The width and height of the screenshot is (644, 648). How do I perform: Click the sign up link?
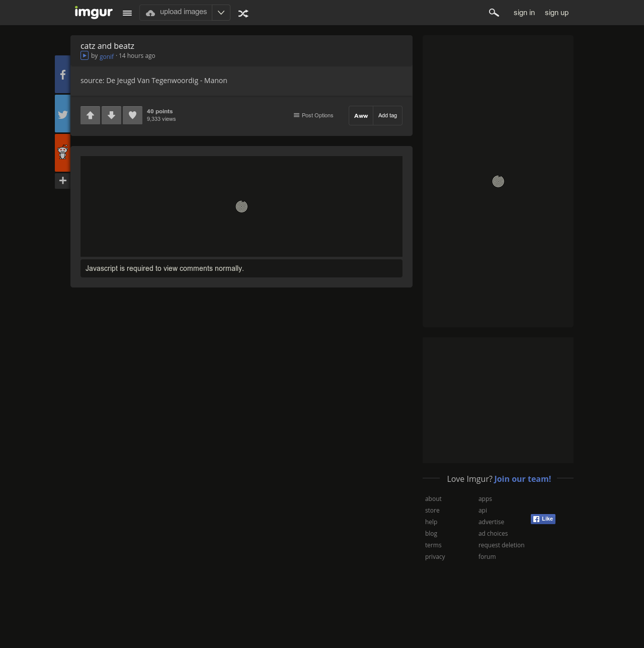tap(556, 13)
